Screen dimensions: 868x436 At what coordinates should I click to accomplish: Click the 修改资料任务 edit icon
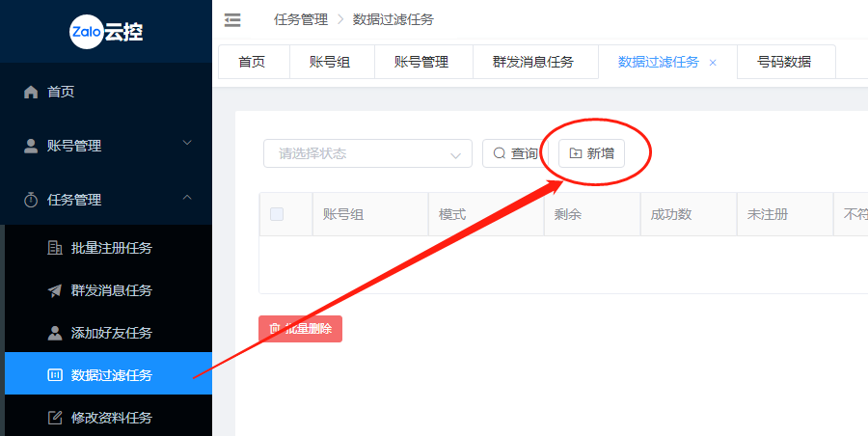55,418
